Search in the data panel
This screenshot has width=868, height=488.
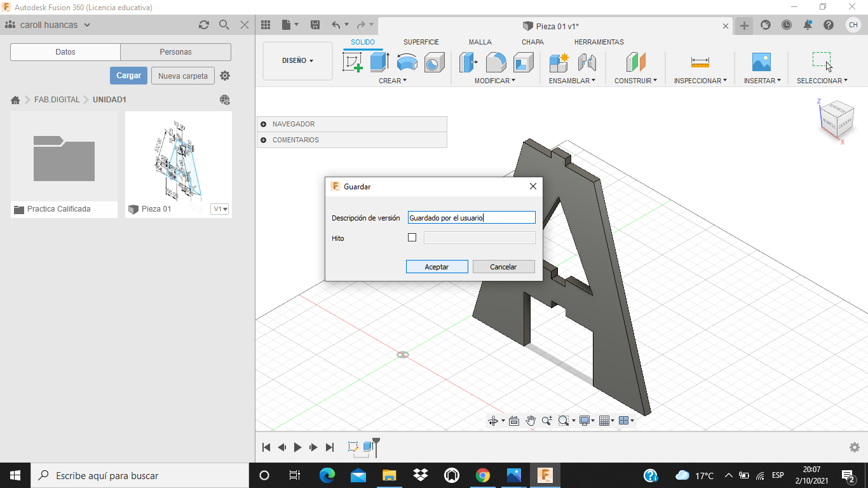coord(224,25)
